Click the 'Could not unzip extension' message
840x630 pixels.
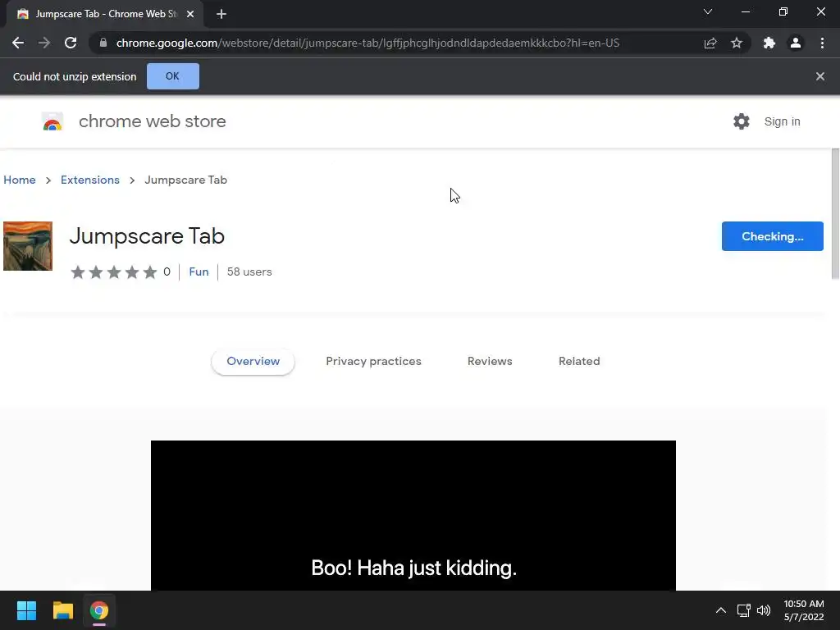click(x=75, y=76)
